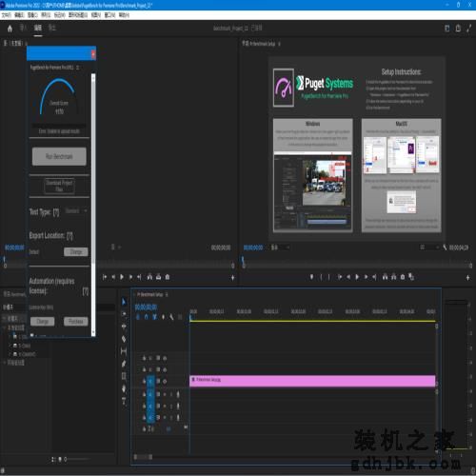The height and width of the screenshot is (476, 476).
Task: Open Program monitor playback resolution dropdown
Action: click(x=429, y=248)
